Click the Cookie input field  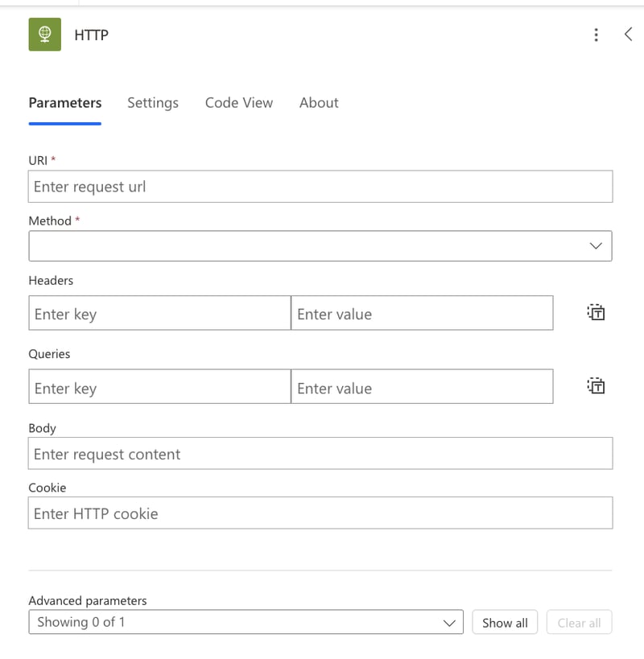(320, 513)
